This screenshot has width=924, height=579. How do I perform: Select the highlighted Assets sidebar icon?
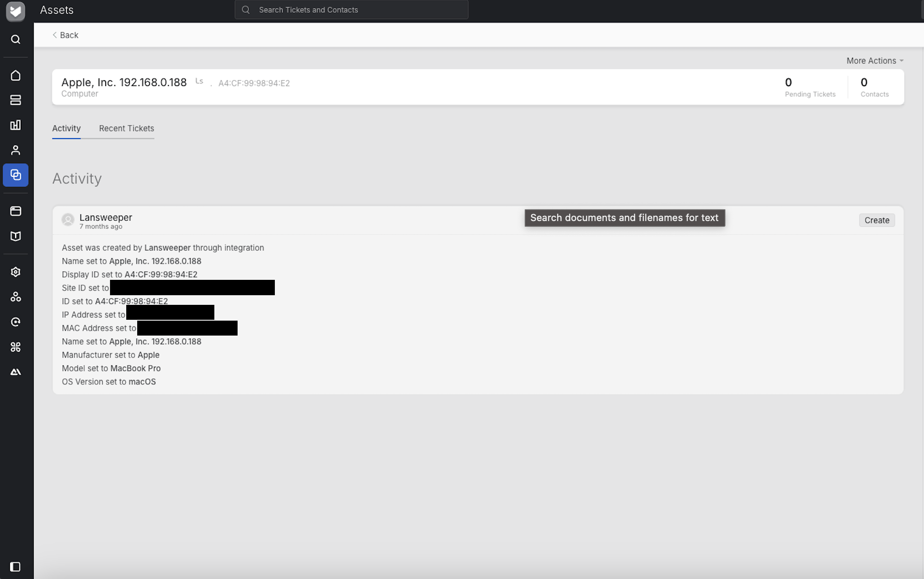coord(15,175)
